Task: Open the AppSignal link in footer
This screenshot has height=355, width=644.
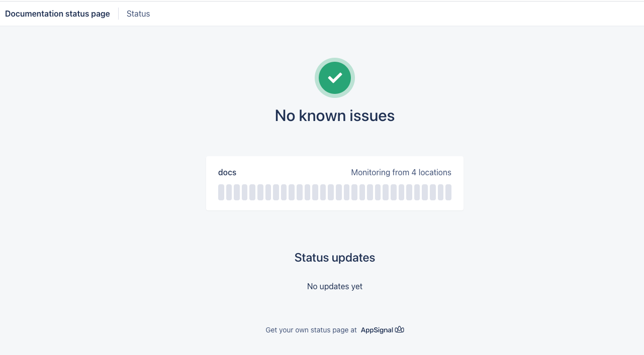Action: click(377, 330)
